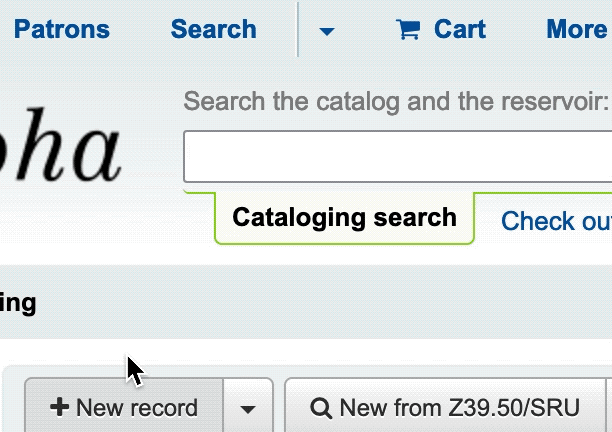
Task: Open the Patrons menu item
Action: 62,29
